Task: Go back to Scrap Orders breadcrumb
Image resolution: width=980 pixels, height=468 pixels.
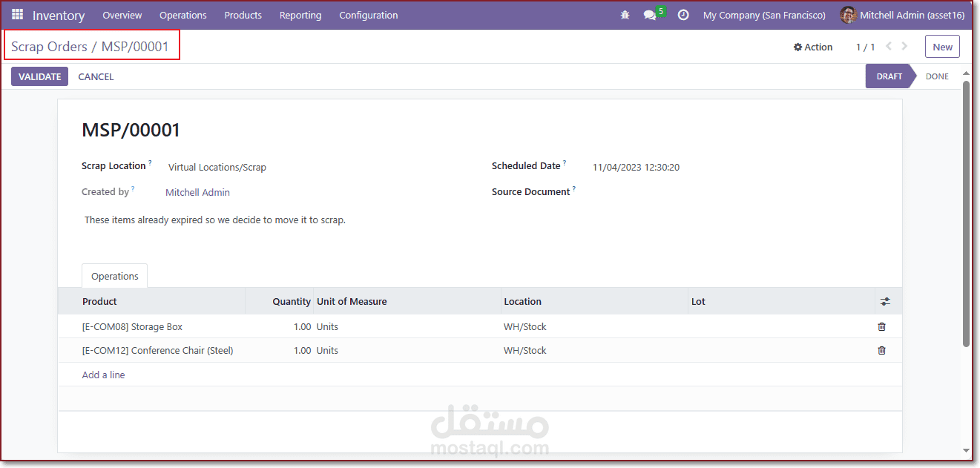Action: 49,47
